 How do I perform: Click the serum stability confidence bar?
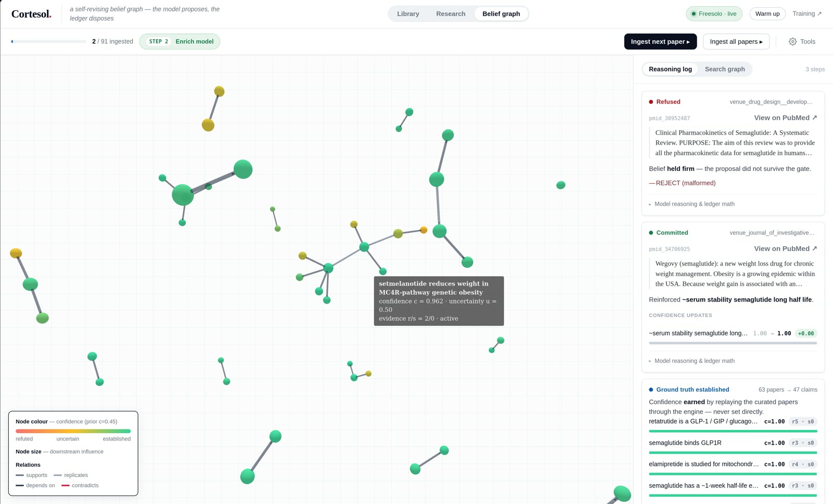pos(733,343)
